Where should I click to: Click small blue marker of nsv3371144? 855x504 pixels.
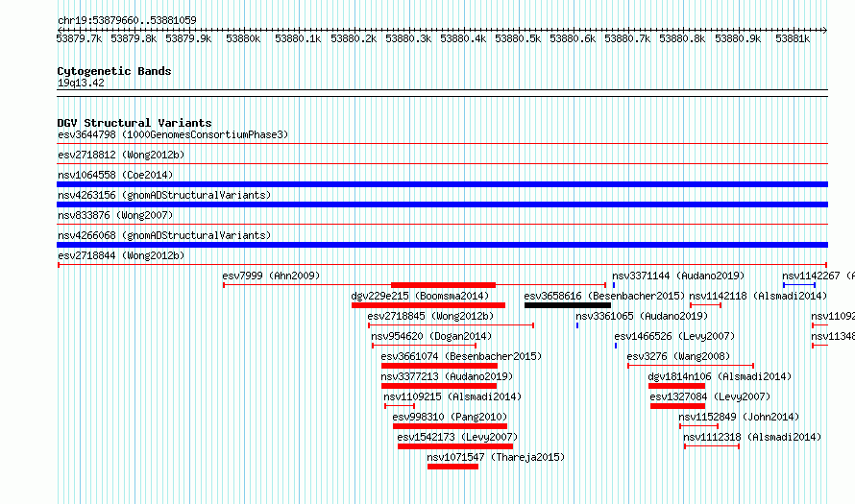[614, 285]
